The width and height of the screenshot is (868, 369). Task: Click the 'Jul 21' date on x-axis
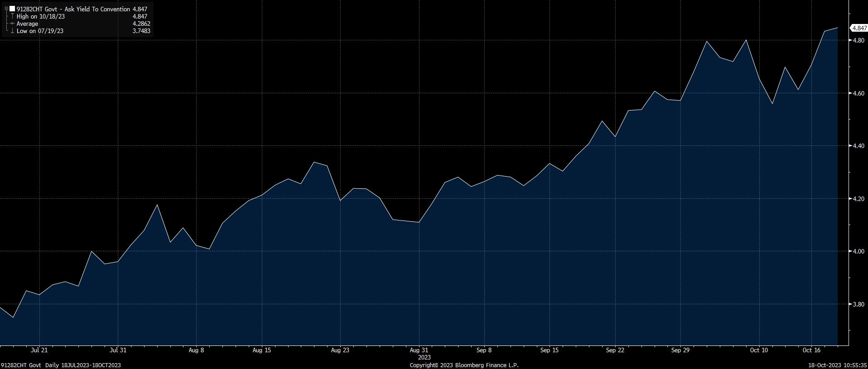pyautogui.click(x=39, y=350)
